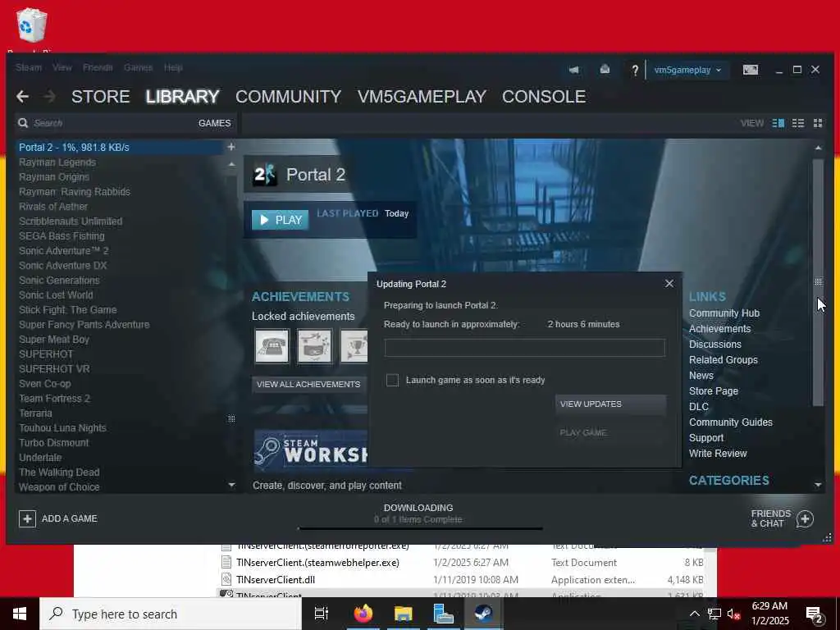The height and width of the screenshot is (630, 840).
Task: Launch Firefox from the taskbar
Action: pos(363,614)
